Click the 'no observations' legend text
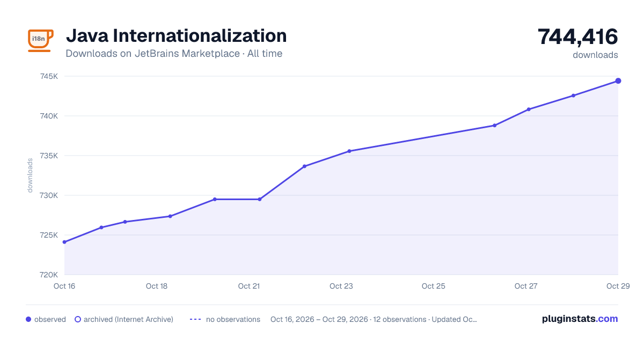 click(x=233, y=319)
